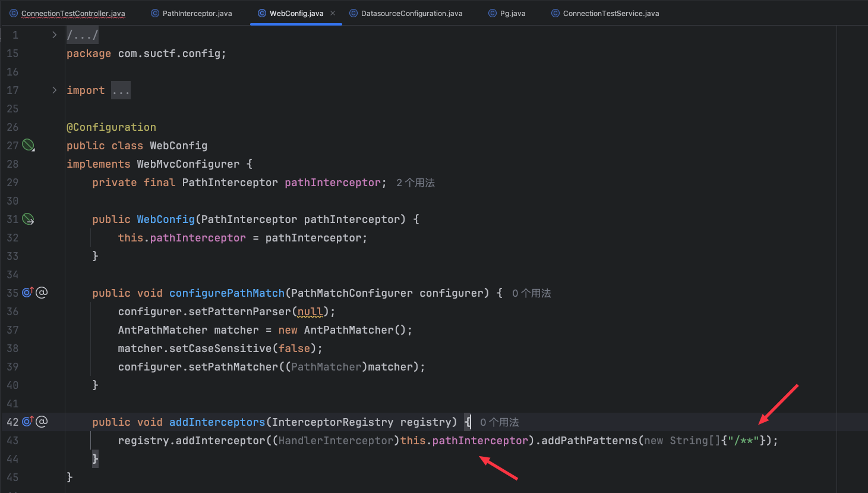Click the "/**" string literal on line 43

click(744, 441)
